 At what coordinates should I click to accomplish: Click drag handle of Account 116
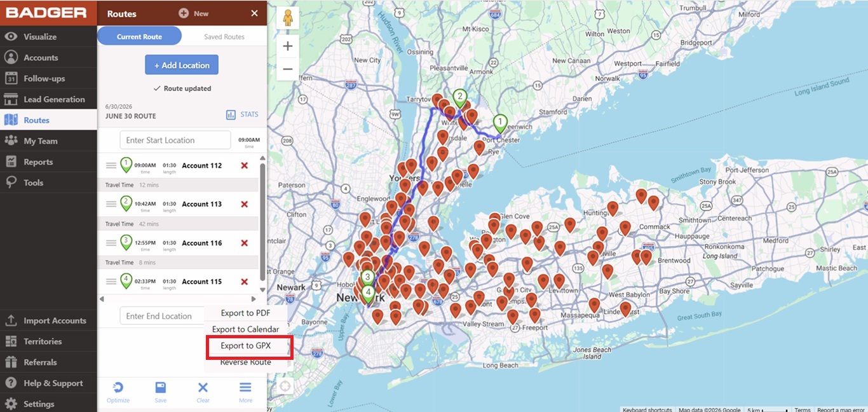[x=111, y=243]
